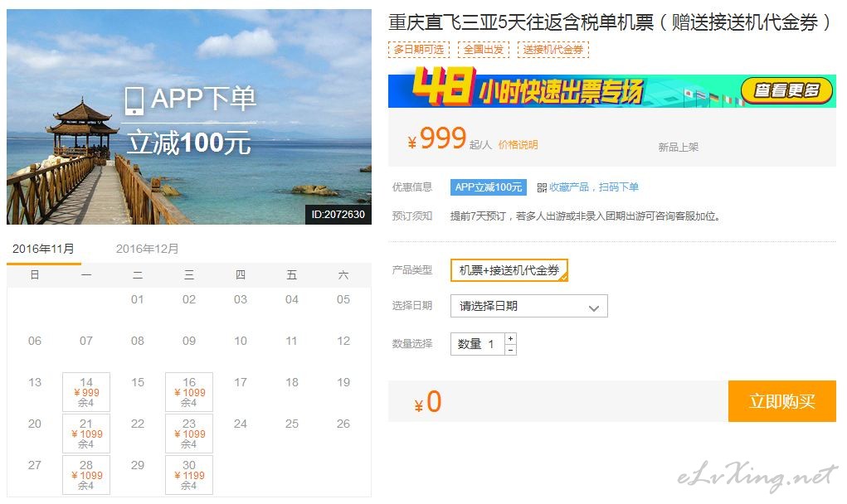Click the 查看更多 banner button
This screenshot has height=504, width=847.
pyautogui.click(x=786, y=90)
